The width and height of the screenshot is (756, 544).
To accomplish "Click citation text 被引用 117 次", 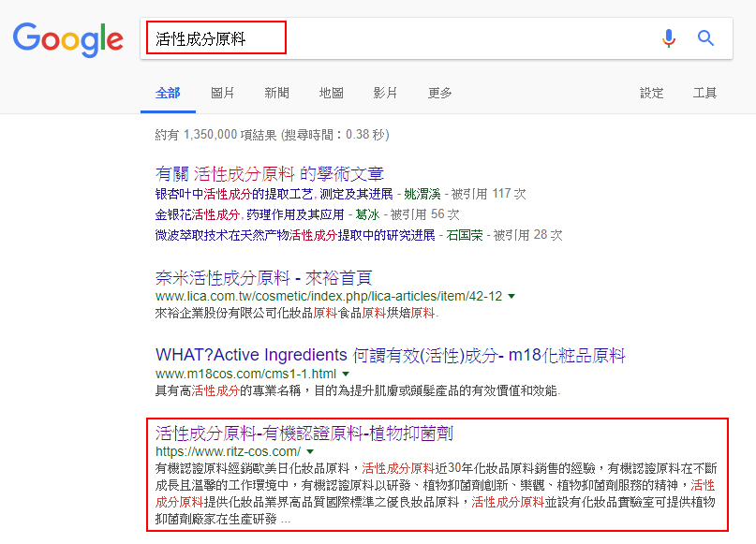I will point(488,194).
